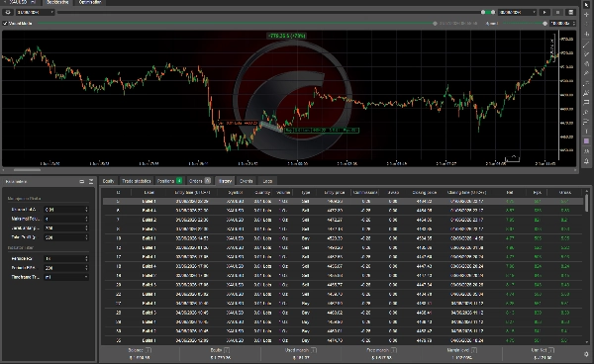This screenshot has width=594, height=364.
Task: Choose the ray line tool under the trend line
Action: (x=586, y=54)
